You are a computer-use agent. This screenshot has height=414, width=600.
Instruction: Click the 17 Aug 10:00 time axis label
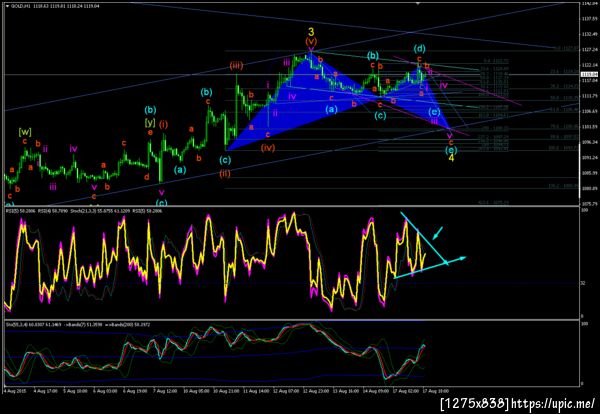coord(435,391)
